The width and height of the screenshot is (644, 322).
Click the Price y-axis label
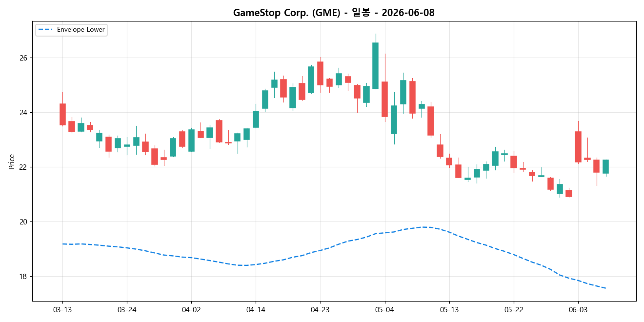(x=12, y=161)
